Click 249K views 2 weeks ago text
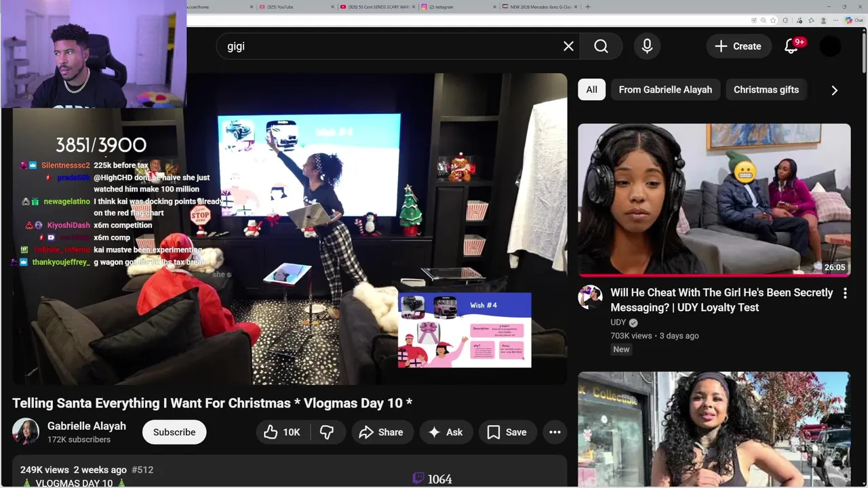The height and width of the screenshot is (488, 868). click(x=73, y=470)
